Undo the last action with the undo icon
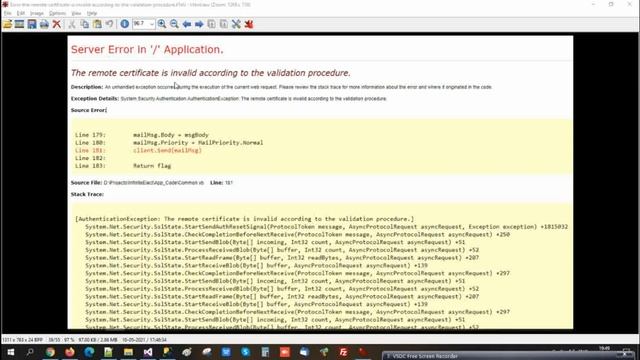The width and height of the screenshot is (640, 360). coord(109,24)
